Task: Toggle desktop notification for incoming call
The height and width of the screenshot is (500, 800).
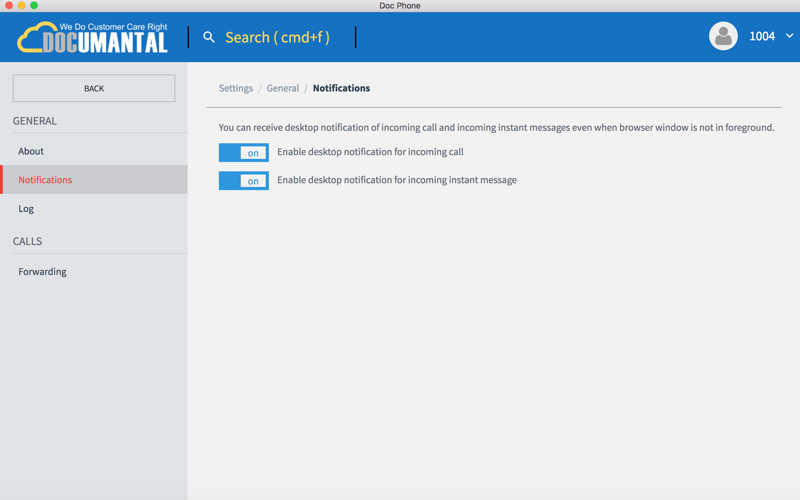Action: (244, 152)
